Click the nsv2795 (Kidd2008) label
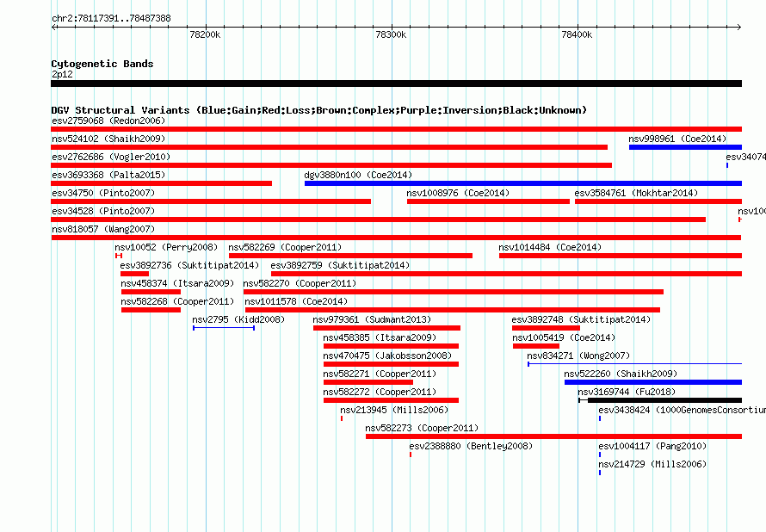Screen dimensions: 766x532 point(238,319)
